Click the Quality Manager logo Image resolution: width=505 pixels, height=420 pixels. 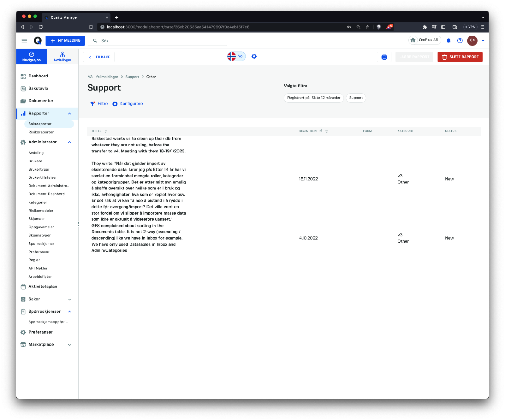click(38, 41)
